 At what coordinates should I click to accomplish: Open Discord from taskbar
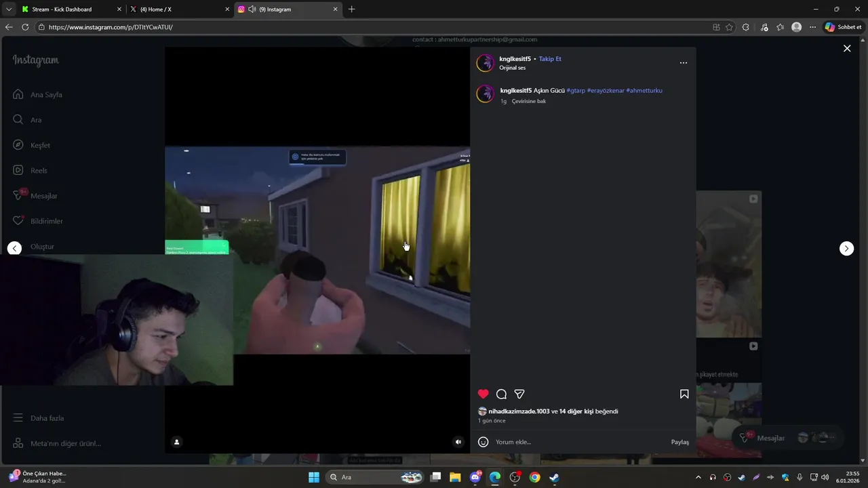[475, 477]
